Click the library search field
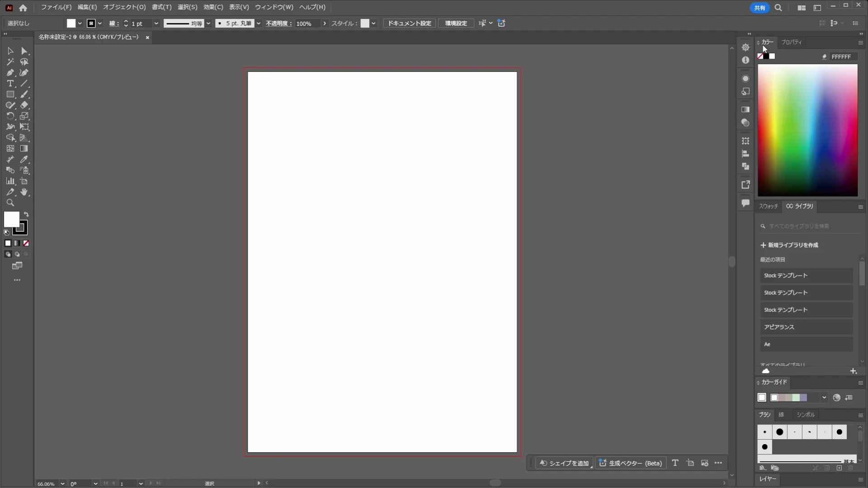The height and width of the screenshot is (488, 868). pos(808,226)
